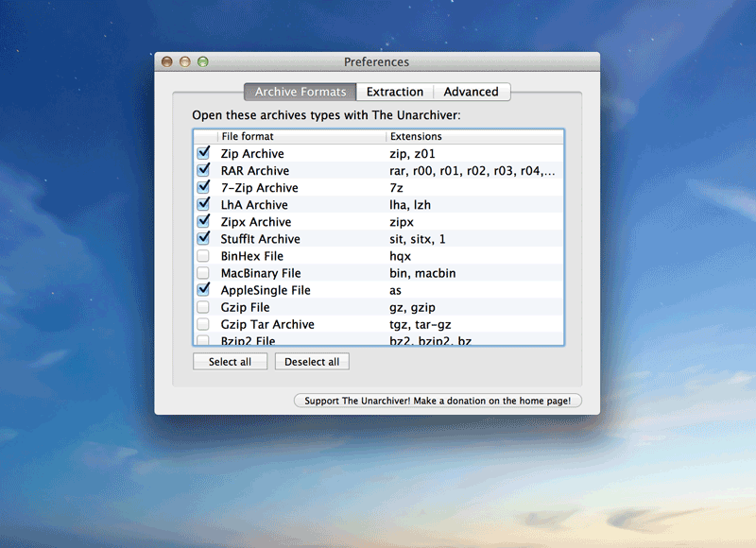The width and height of the screenshot is (756, 548).
Task: Enable the Gzip File checkbox
Action: click(203, 307)
